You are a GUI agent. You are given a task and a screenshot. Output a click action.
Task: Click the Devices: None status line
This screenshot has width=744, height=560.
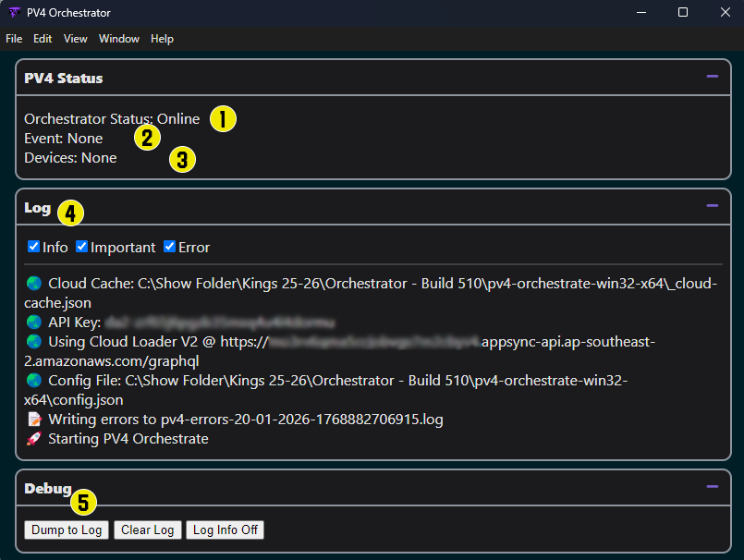[70, 158]
